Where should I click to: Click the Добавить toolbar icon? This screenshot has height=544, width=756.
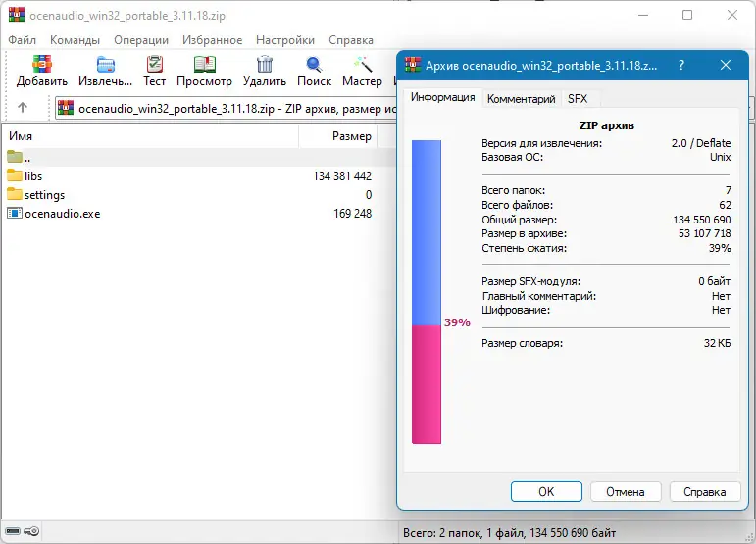pyautogui.click(x=42, y=64)
